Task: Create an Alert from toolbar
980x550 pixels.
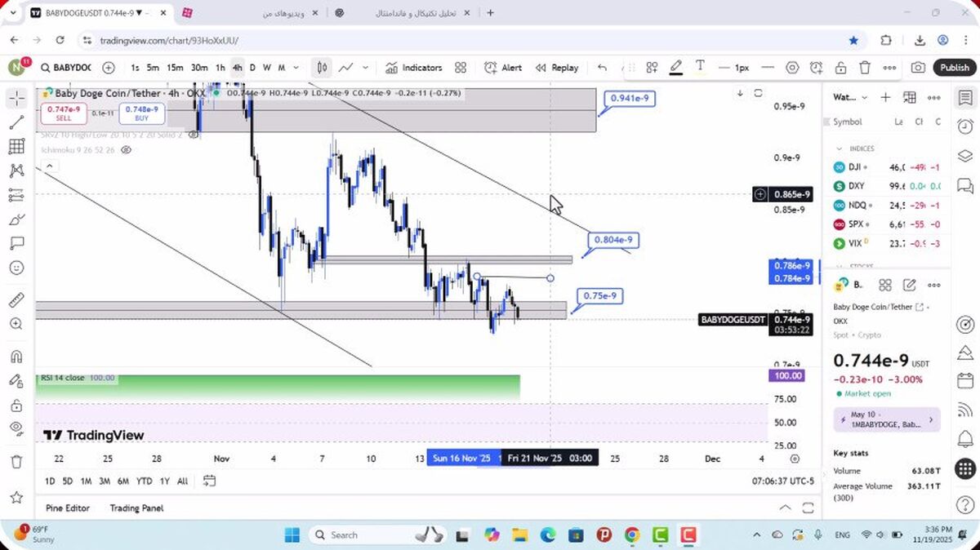Action: (503, 68)
